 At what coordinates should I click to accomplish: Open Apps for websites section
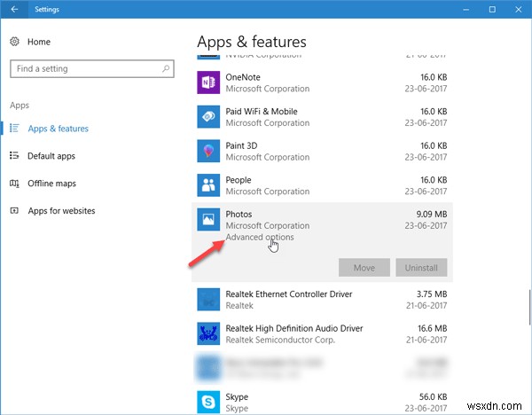[61, 211]
